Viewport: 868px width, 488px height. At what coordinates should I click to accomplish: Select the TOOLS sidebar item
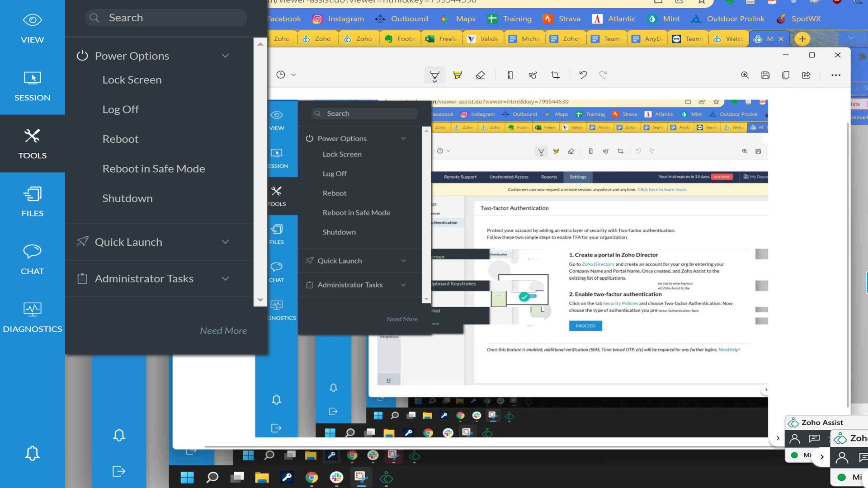(x=32, y=144)
